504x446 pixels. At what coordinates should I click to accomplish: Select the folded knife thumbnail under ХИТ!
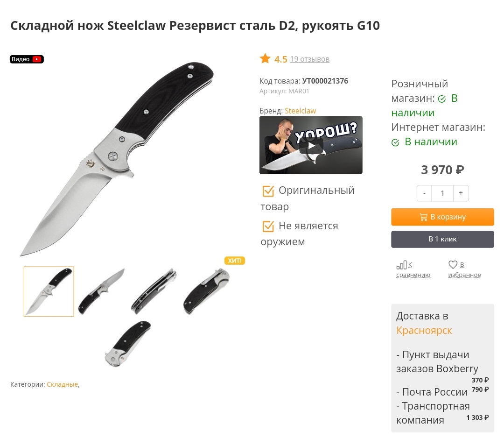(x=206, y=291)
